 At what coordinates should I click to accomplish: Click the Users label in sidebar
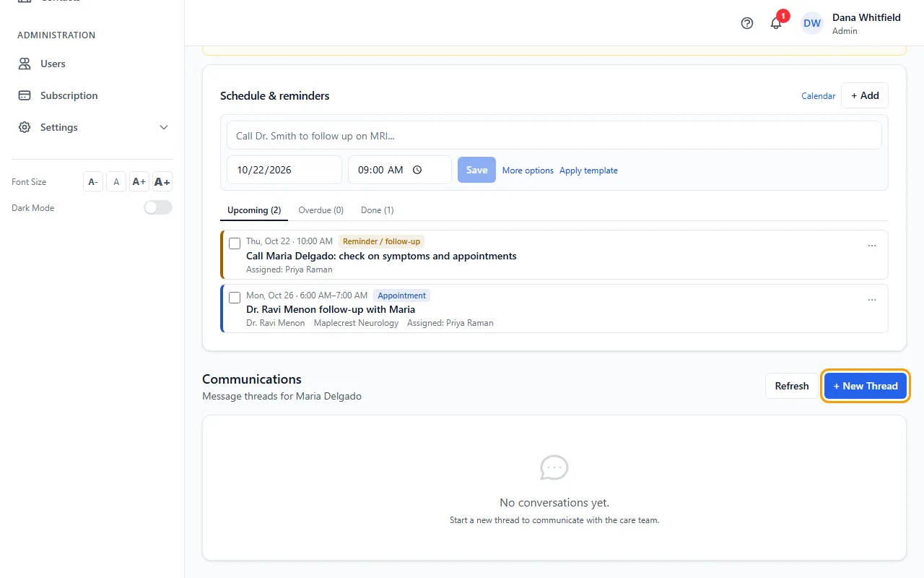click(53, 64)
